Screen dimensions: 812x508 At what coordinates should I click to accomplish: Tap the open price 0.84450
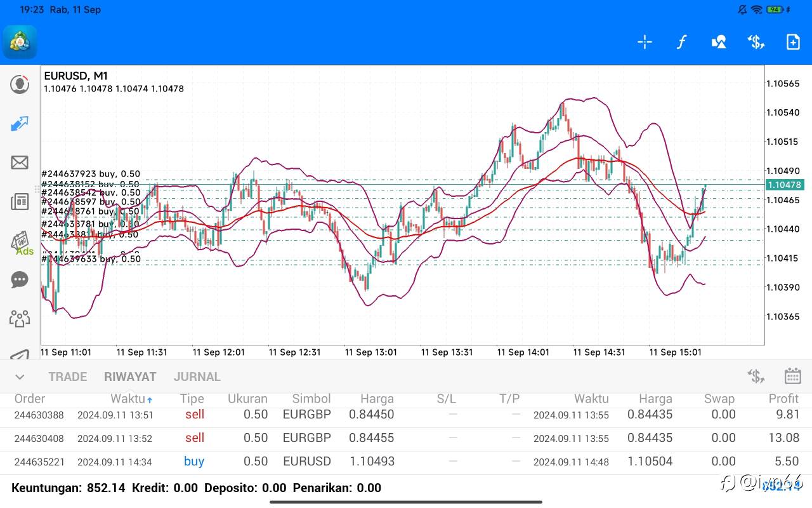(x=372, y=415)
